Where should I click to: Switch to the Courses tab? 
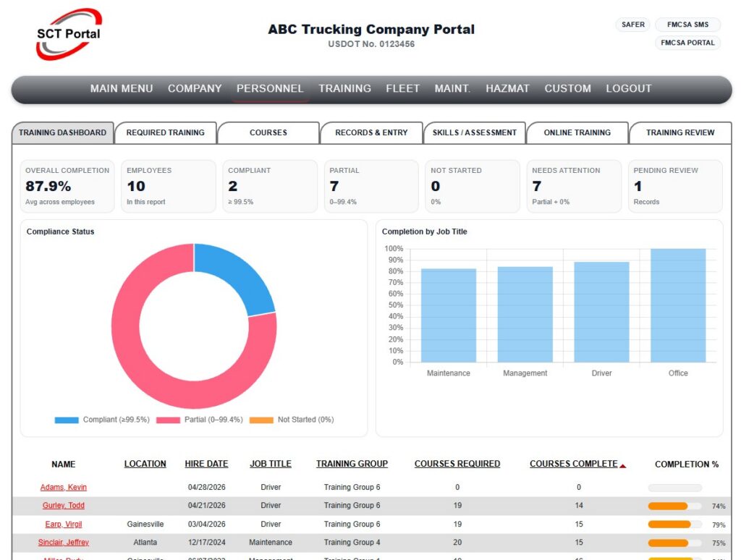[268, 133]
